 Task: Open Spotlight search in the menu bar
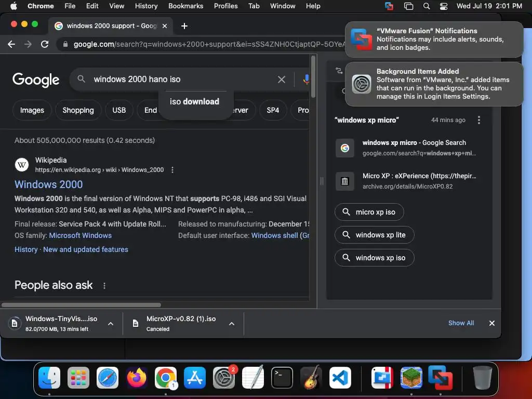click(427, 6)
